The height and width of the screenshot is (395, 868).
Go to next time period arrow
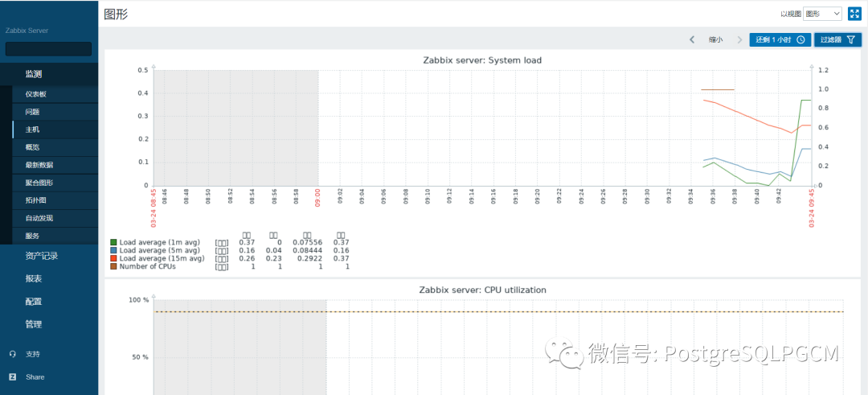coord(739,40)
